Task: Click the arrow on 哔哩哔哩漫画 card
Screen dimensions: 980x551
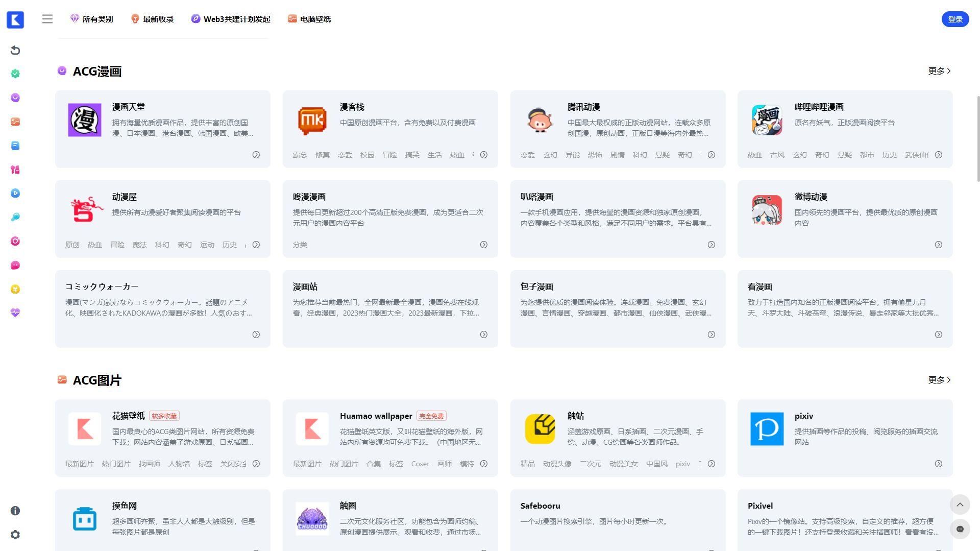Action: click(x=939, y=155)
